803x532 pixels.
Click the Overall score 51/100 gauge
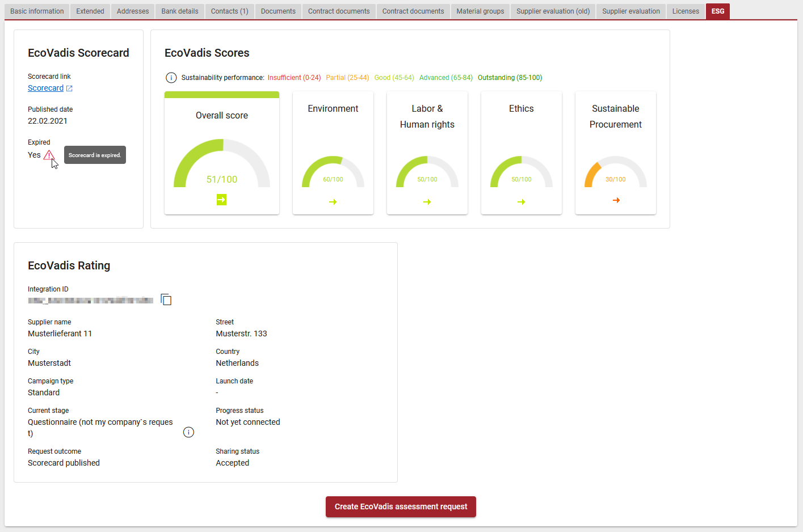(222, 164)
